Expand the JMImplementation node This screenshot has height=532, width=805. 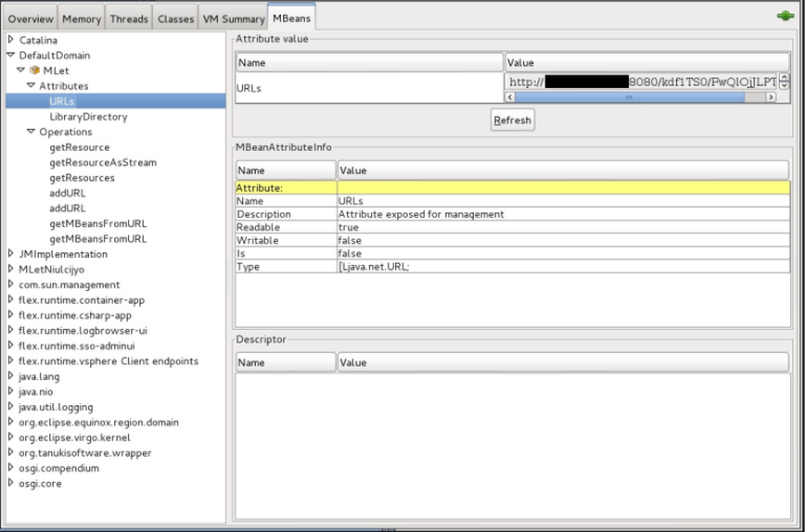[11, 253]
